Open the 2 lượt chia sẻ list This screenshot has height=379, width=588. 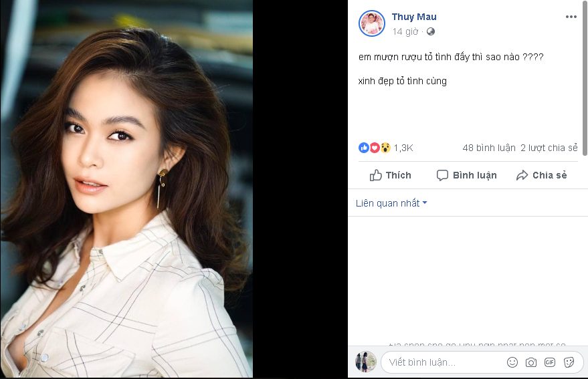(549, 148)
